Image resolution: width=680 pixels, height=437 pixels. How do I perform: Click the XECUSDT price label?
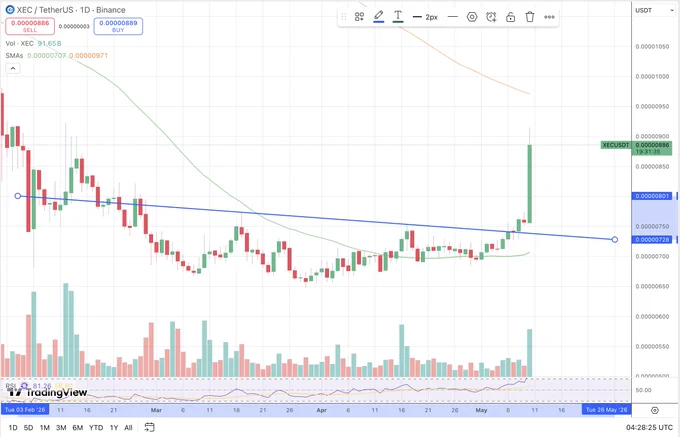pos(616,145)
